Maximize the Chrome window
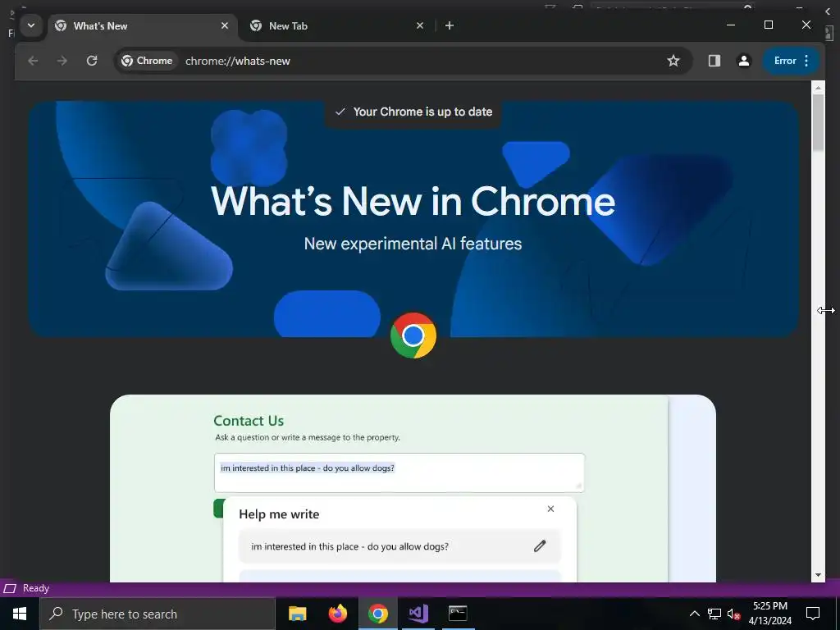Image resolution: width=840 pixels, height=630 pixels. point(769,25)
